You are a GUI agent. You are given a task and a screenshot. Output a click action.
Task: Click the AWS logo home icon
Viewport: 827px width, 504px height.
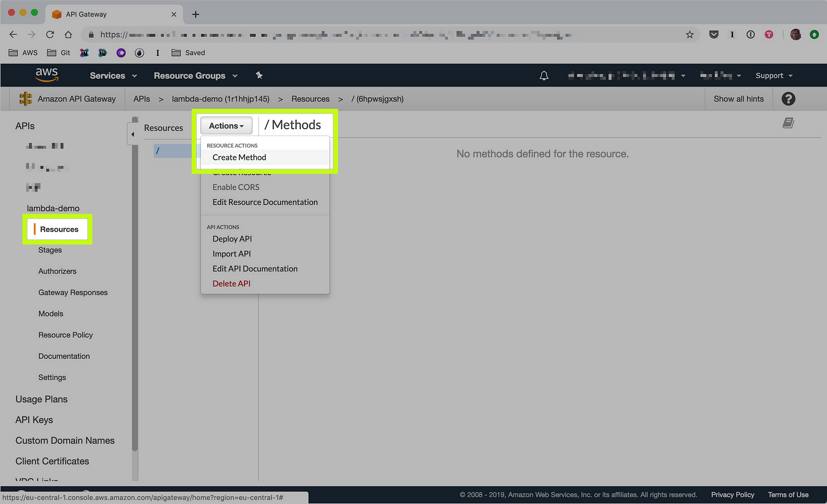point(47,75)
